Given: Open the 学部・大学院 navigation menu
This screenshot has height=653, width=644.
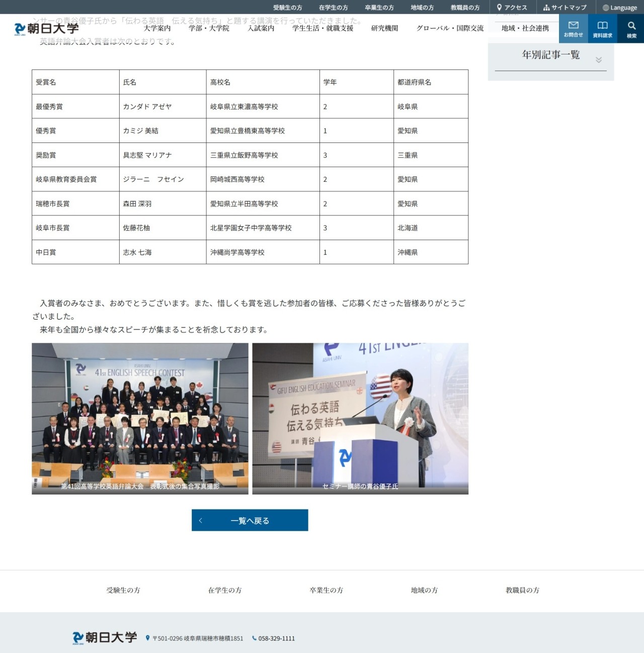Looking at the screenshot, I should click(209, 28).
